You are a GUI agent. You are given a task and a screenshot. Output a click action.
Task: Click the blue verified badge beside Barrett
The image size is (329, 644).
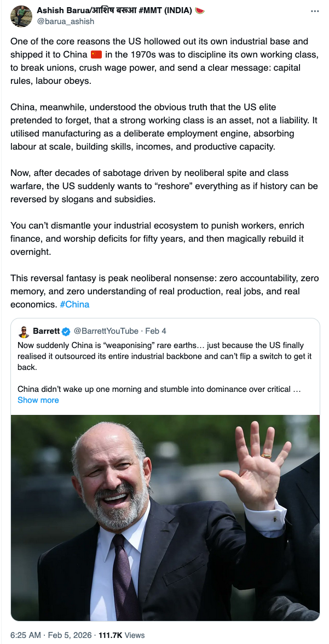[66, 332]
